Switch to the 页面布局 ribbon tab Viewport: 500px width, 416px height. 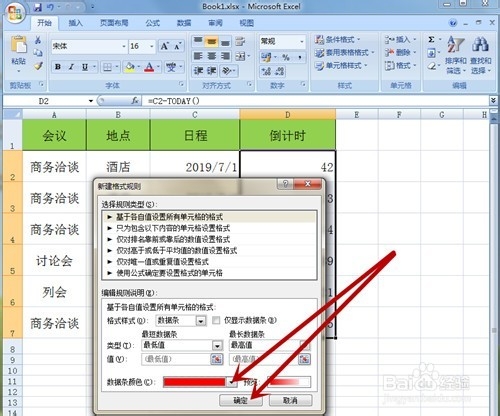(114, 23)
